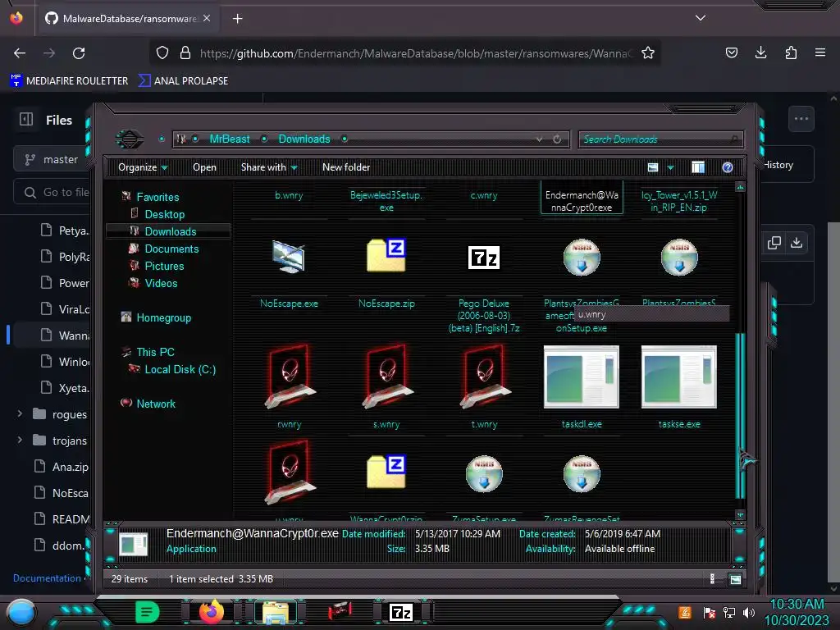Image resolution: width=840 pixels, height=630 pixels.
Task: Open Local Disk (C:) in navigation pane
Action: click(x=180, y=369)
